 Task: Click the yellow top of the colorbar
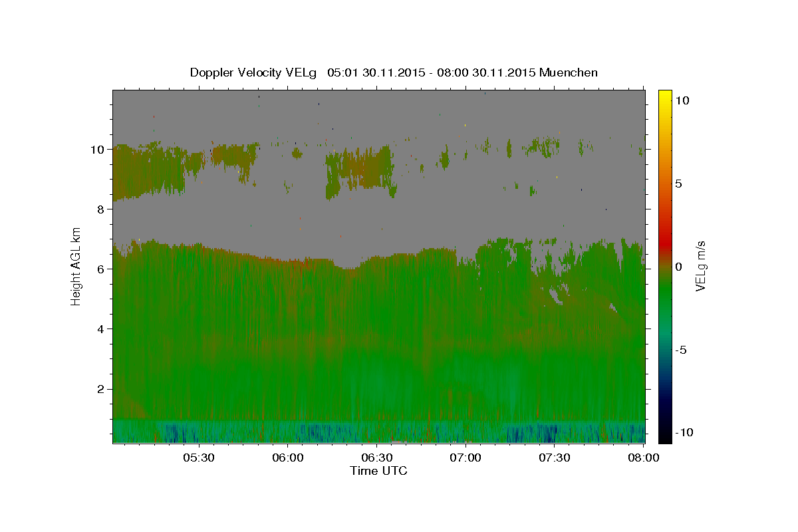coord(665,94)
